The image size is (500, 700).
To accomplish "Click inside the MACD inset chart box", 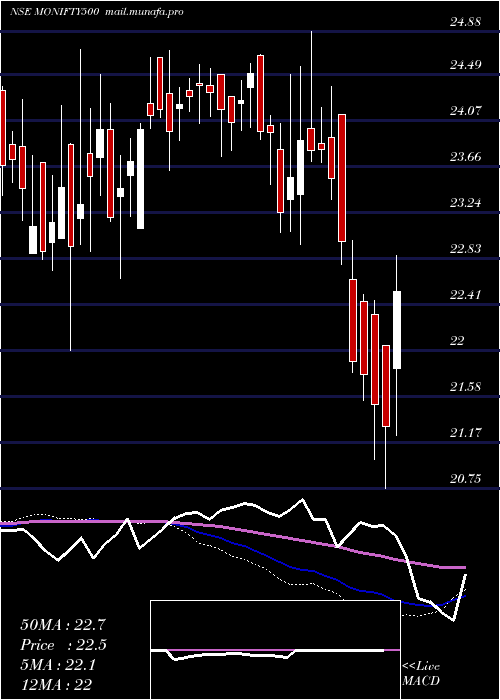I will click(275, 650).
